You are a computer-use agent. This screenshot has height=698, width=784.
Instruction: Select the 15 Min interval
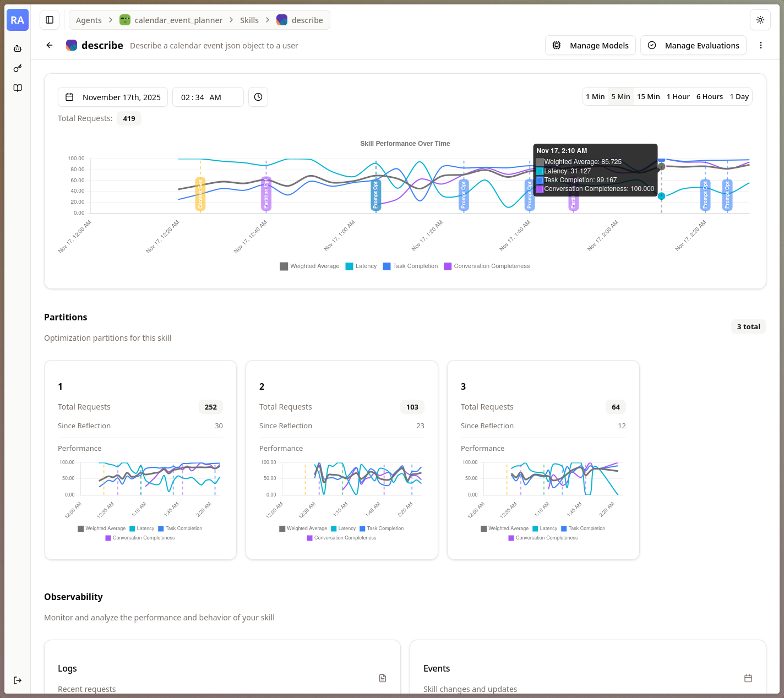648,97
